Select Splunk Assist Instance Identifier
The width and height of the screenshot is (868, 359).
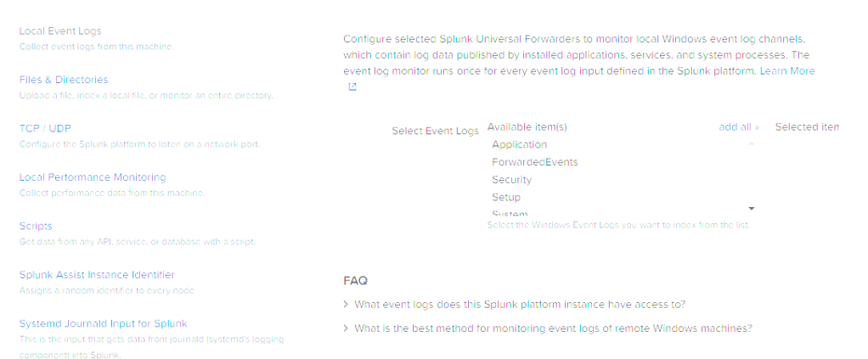[x=97, y=275]
